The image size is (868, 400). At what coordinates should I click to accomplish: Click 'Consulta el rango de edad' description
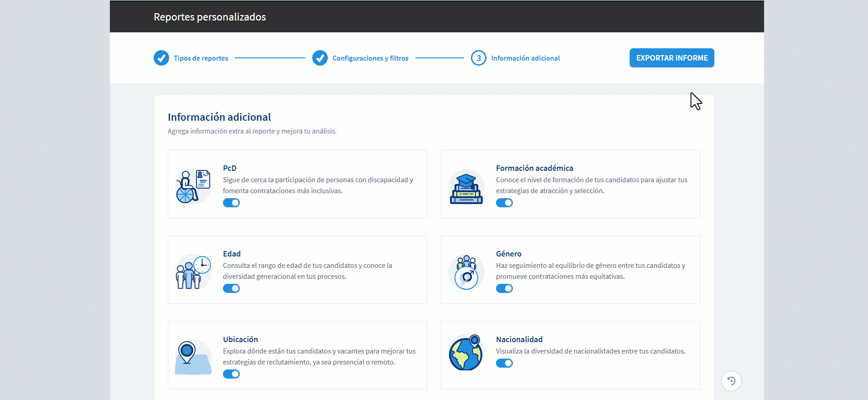click(x=307, y=271)
